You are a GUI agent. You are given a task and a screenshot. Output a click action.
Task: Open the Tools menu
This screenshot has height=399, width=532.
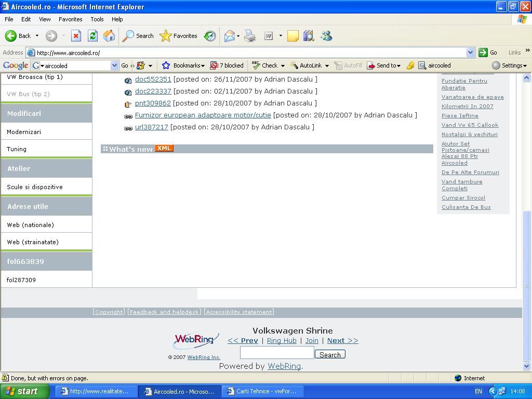(97, 19)
